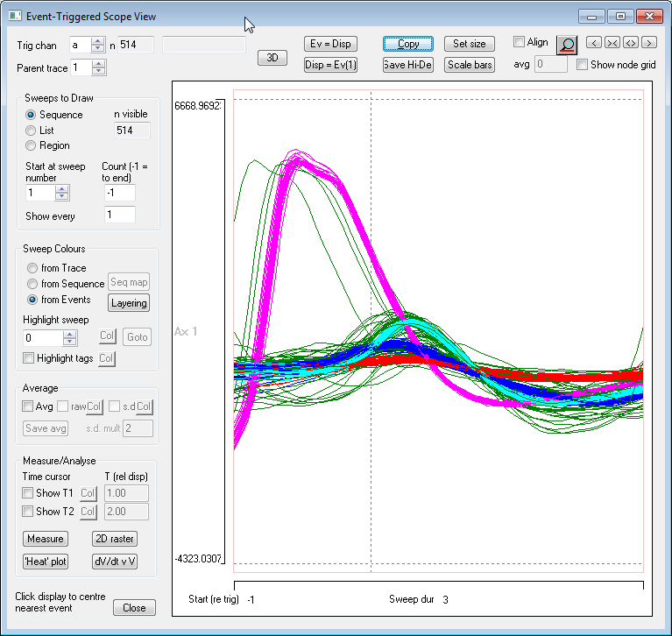The width and height of the screenshot is (672, 636).
Task: Click the Copy button
Action: (408, 44)
